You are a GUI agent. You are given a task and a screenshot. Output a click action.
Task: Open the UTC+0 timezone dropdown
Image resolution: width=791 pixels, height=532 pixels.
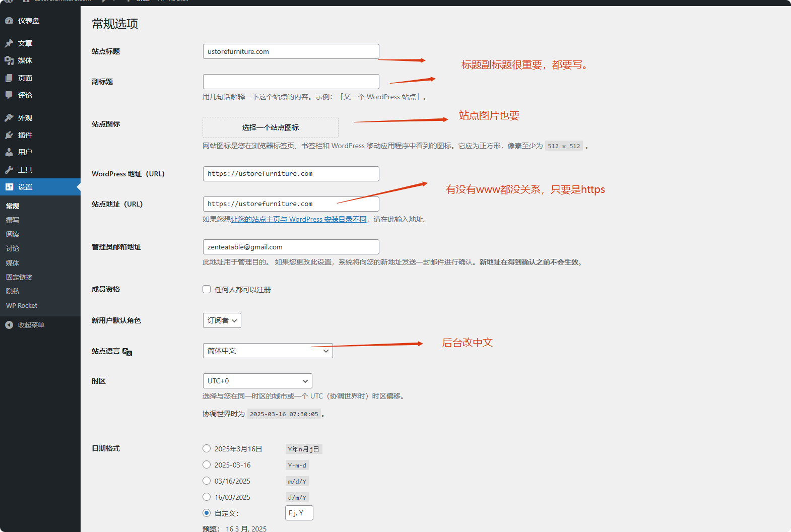pos(257,381)
